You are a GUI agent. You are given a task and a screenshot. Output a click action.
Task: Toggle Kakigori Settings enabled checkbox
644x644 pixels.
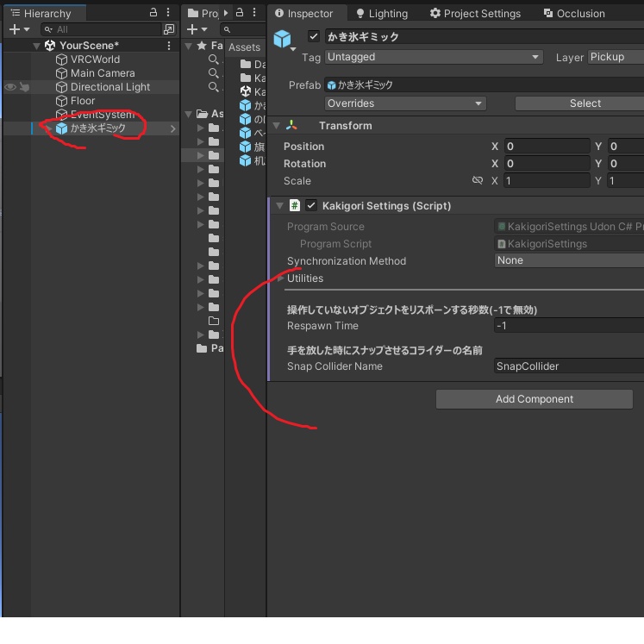tap(311, 205)
